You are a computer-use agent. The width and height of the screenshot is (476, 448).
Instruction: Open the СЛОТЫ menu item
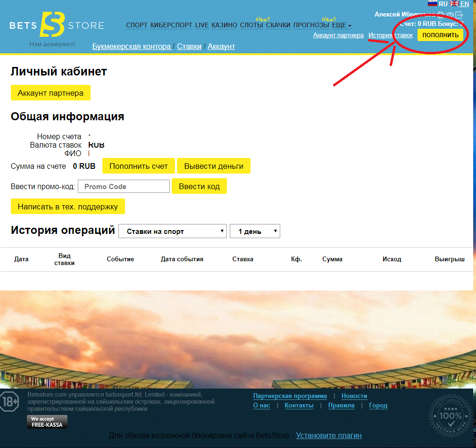[x=251, y=25]
